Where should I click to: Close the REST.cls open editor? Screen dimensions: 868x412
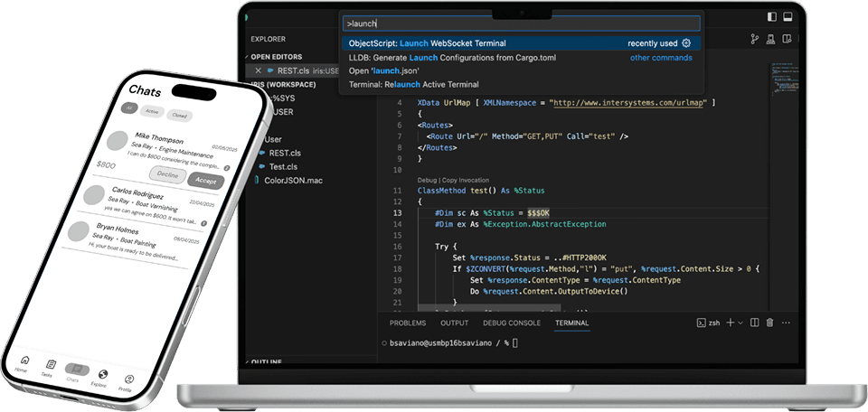pyautogui.click(x=259, y=70)
